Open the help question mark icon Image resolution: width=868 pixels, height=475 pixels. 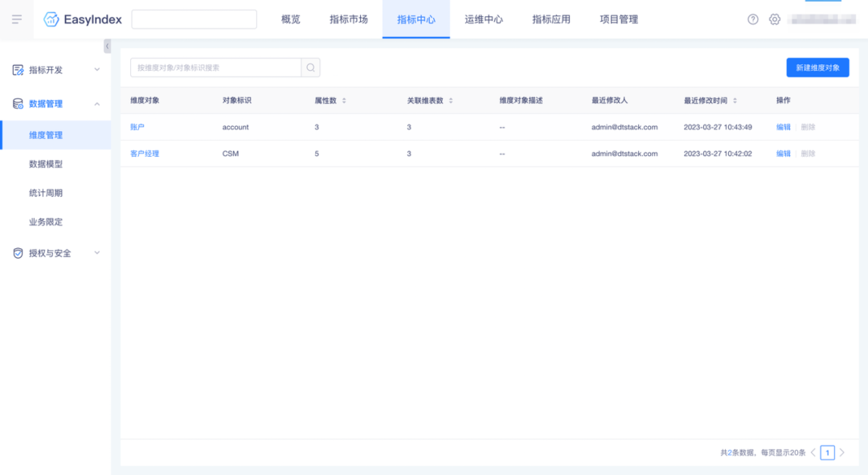tap(753, 19)
